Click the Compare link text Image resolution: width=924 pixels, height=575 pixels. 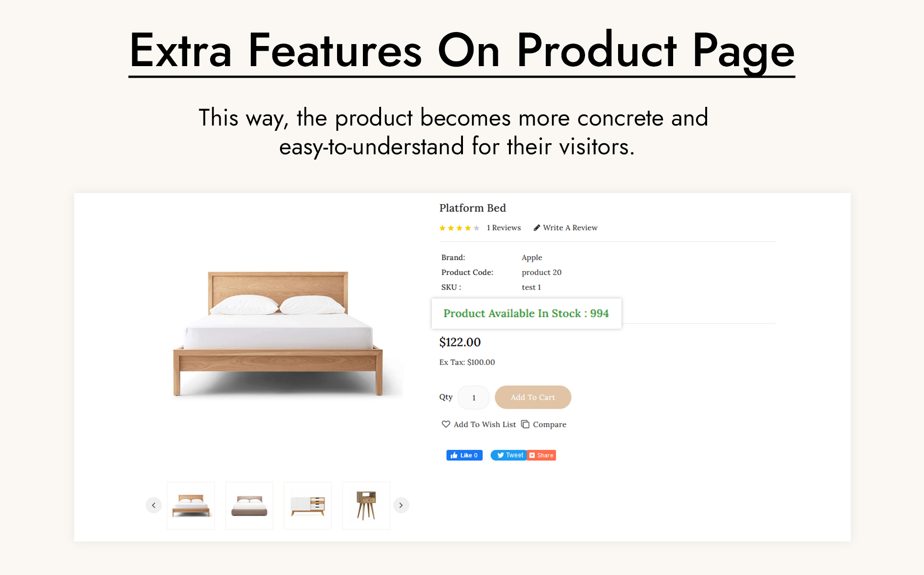[550, 425]
